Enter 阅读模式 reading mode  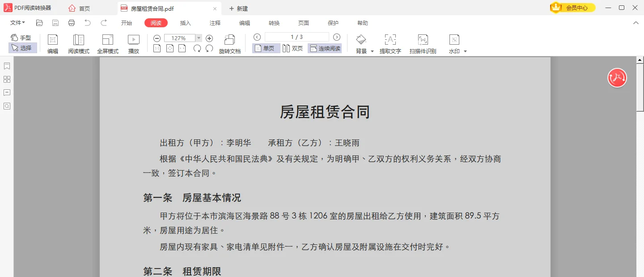click(x=79, y=44)
